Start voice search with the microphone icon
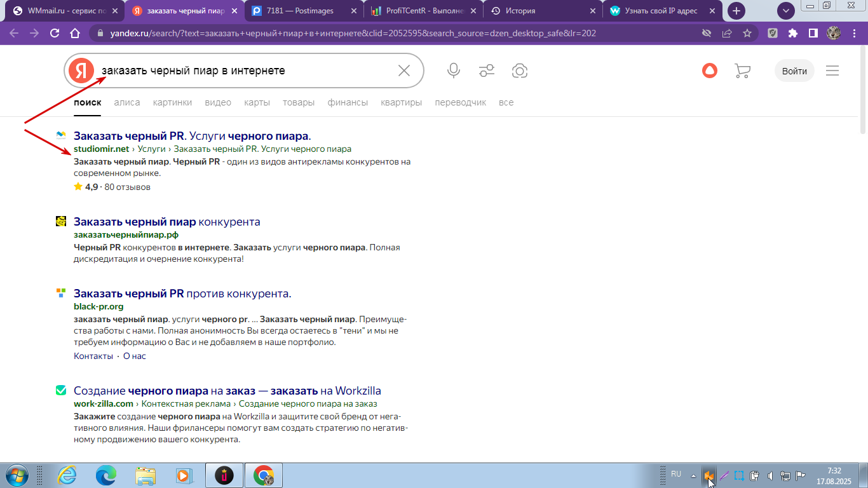The height and width of the screenshot is (488, 868). 454,71
